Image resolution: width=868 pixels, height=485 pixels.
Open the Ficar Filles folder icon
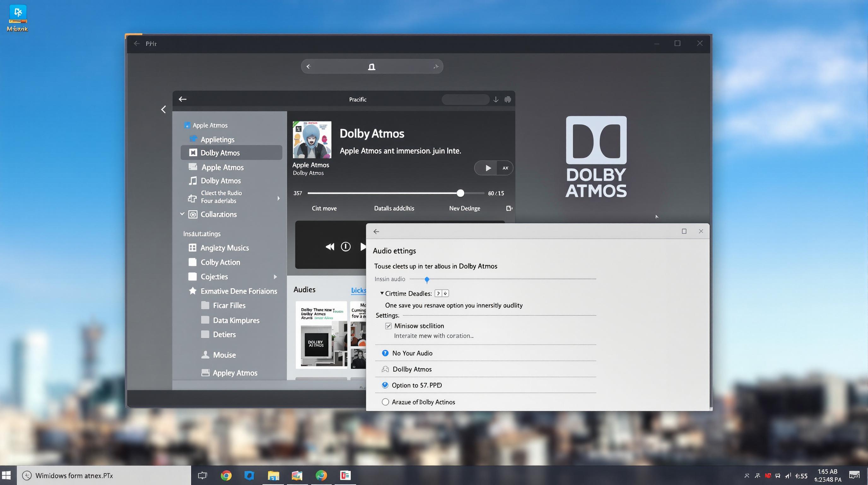206,305
